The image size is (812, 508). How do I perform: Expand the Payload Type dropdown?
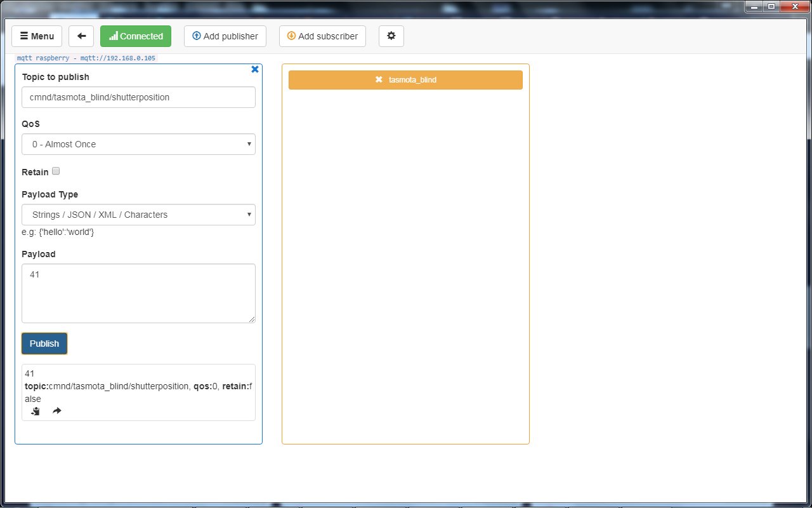tap(138, 215)
